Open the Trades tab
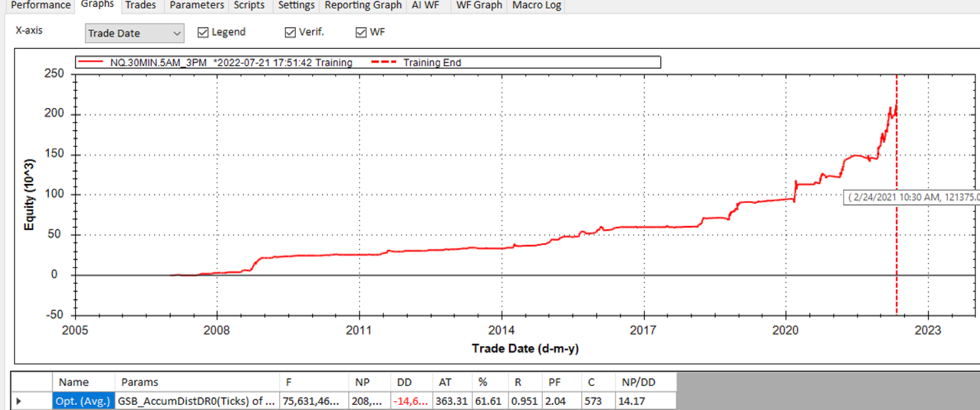The height and width of the screenshot is (410, 980). coord(140,5)
